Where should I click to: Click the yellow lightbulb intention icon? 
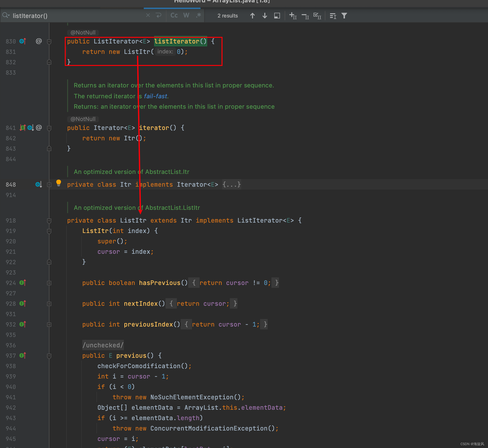(x=58, y=183)
